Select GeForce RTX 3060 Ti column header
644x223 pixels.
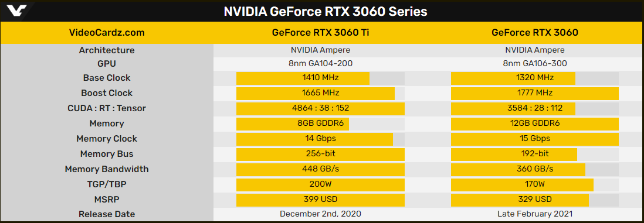click(321, 33)
